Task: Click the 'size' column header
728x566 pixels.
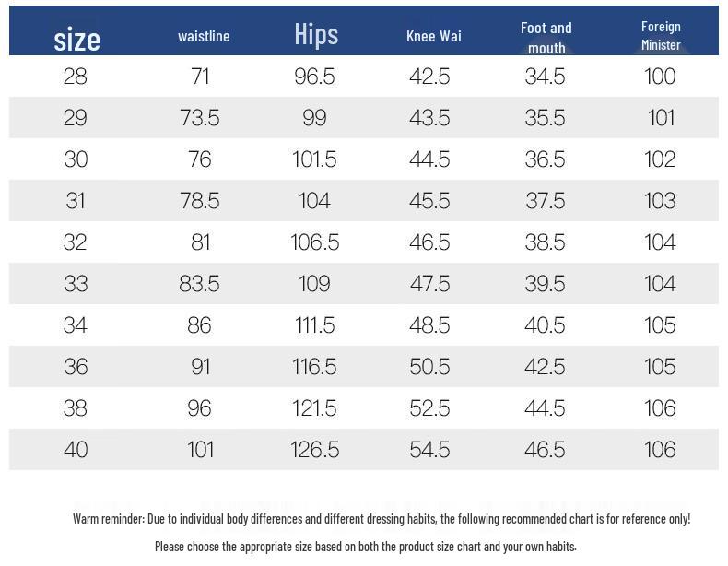Action: coord(76,39)
